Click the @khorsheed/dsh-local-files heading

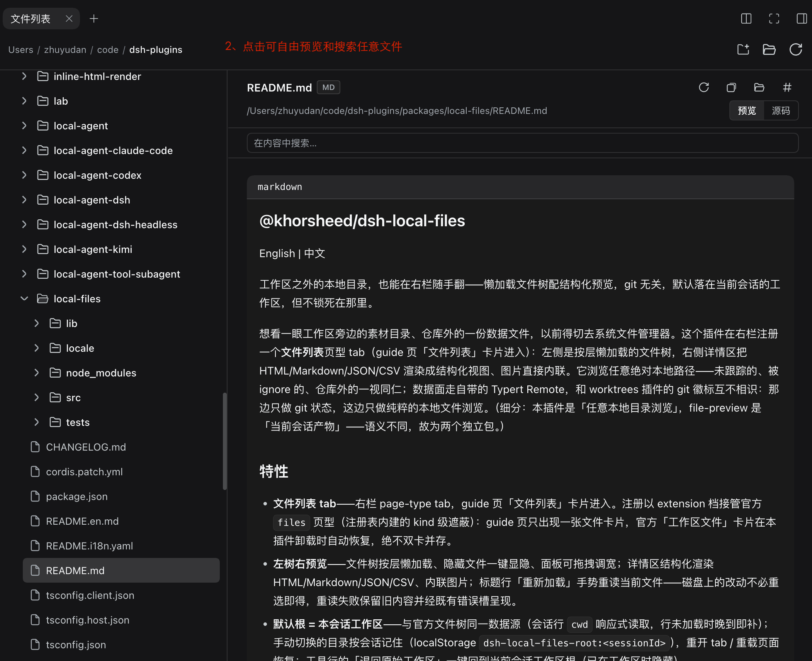pos(362,221)
